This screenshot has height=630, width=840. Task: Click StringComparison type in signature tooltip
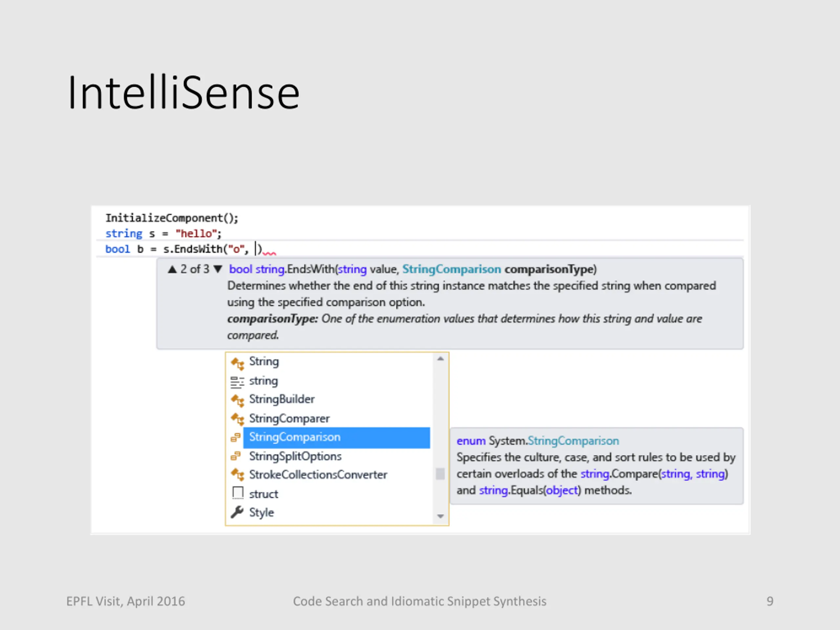pos(451,269)
